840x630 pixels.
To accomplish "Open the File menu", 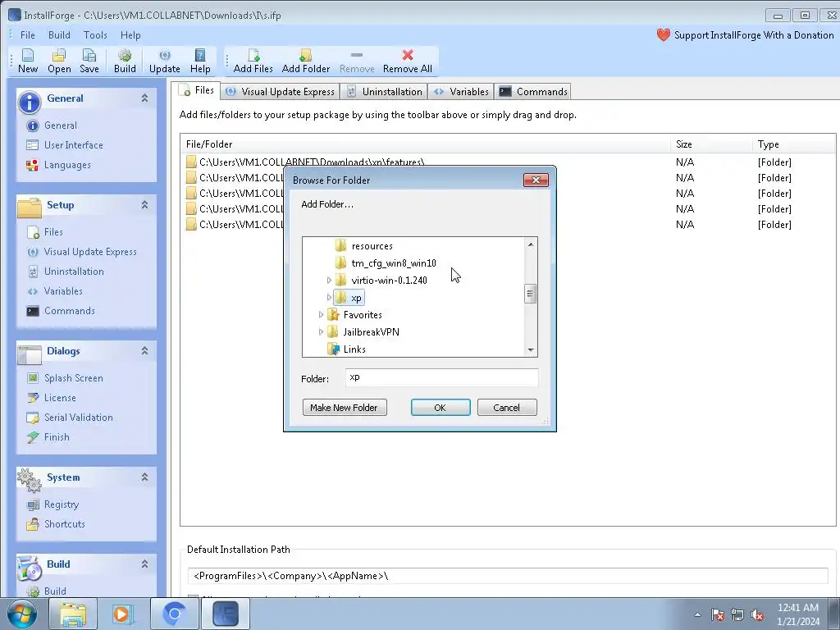I will (27, 35).
